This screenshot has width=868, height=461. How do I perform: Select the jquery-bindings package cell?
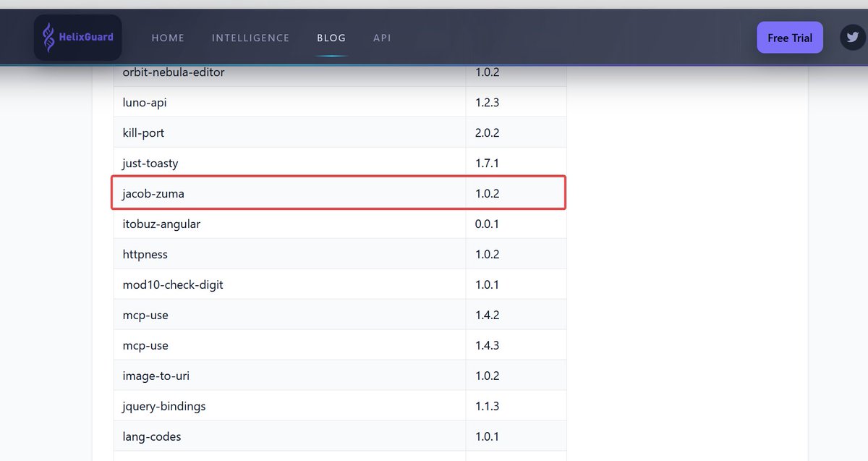(289, 407)
